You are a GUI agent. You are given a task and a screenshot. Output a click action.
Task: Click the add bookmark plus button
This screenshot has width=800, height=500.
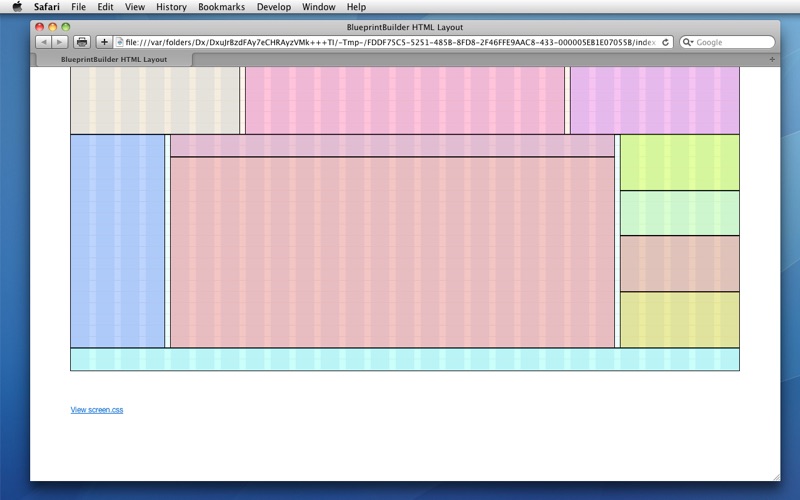coord(103,42)
